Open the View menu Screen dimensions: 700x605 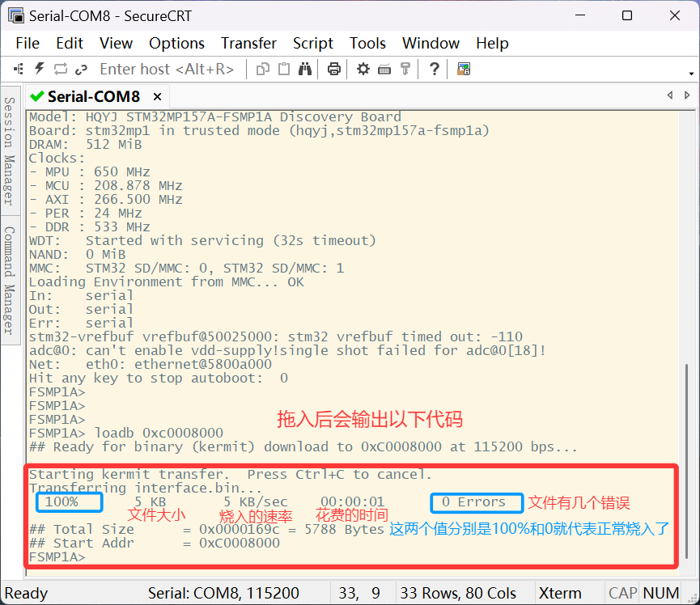point(116,44)
